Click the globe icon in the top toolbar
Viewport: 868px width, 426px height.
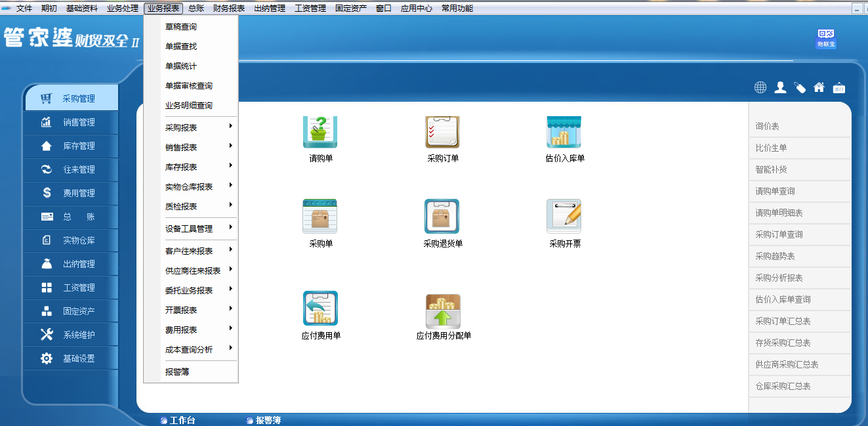(x=760, y=87)
